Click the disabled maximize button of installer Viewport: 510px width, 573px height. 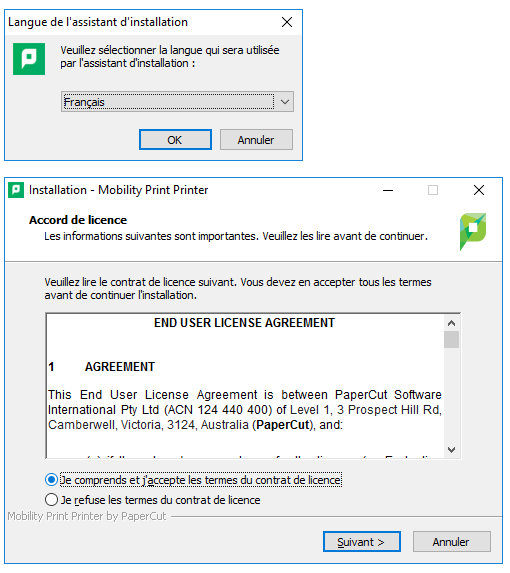[x=433, y=190]
